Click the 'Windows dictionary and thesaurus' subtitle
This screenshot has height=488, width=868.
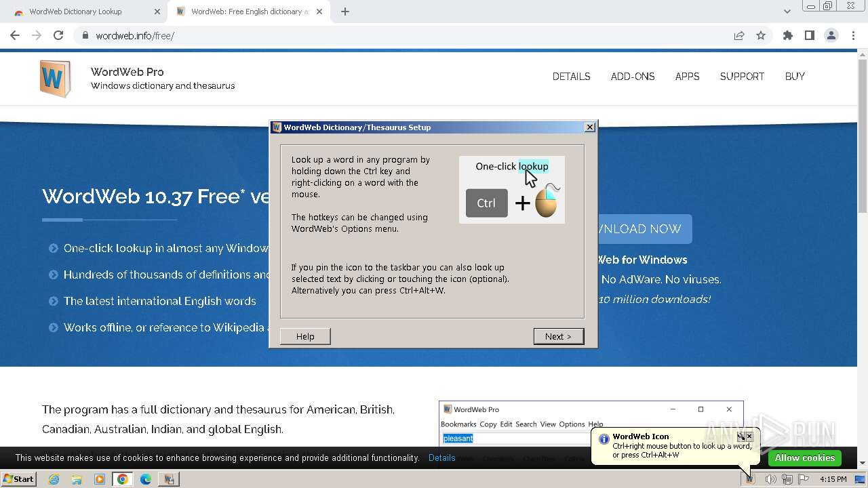click(x=163, y=86)
